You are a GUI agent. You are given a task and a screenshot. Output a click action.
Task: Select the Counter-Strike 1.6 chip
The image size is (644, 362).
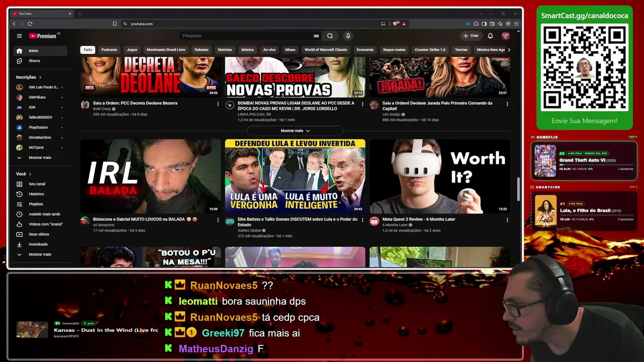pos(430,50)
